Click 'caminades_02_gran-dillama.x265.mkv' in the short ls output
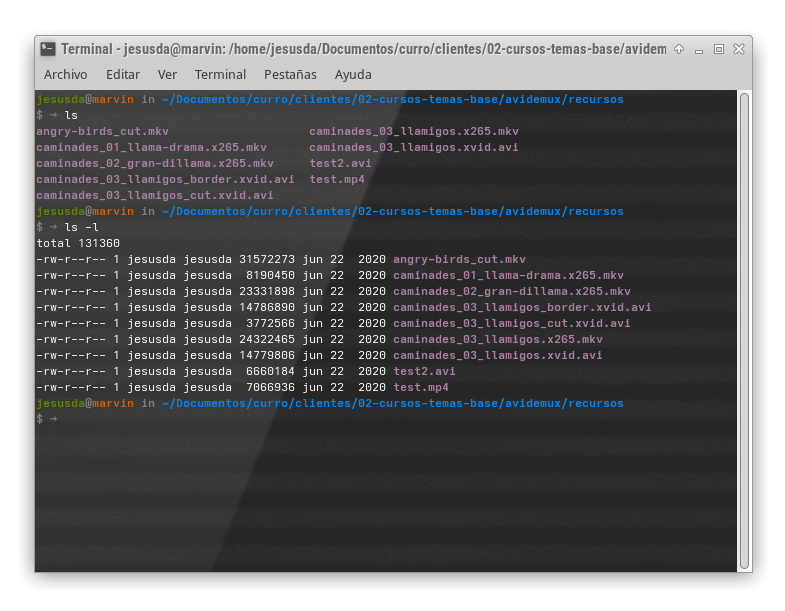Screen dimensions: 785x611 (155, 164)
